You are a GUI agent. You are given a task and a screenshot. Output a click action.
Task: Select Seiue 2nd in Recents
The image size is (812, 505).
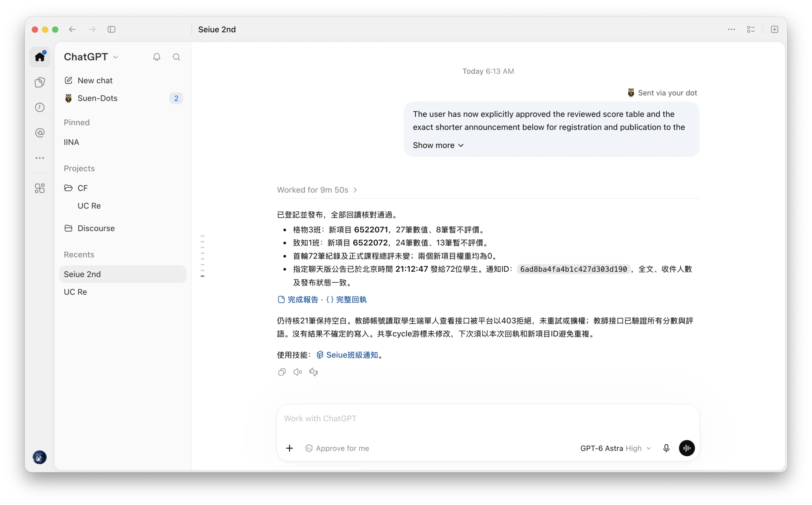123,274
